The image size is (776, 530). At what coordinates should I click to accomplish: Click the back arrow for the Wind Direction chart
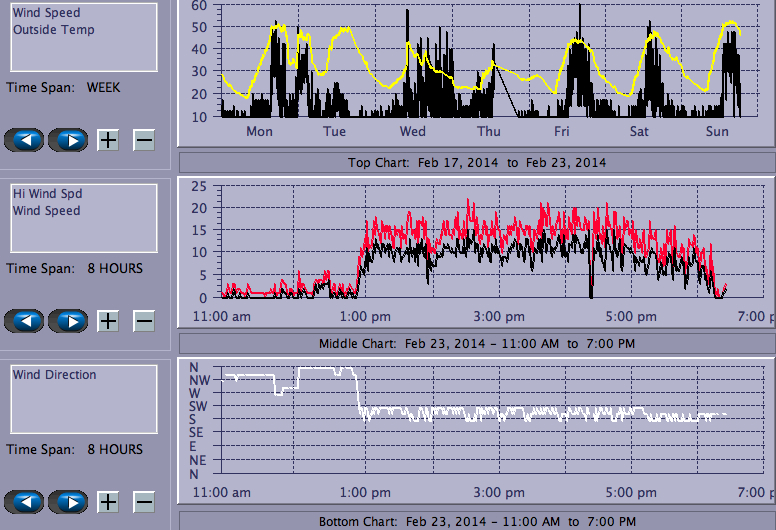coord(25,501)
